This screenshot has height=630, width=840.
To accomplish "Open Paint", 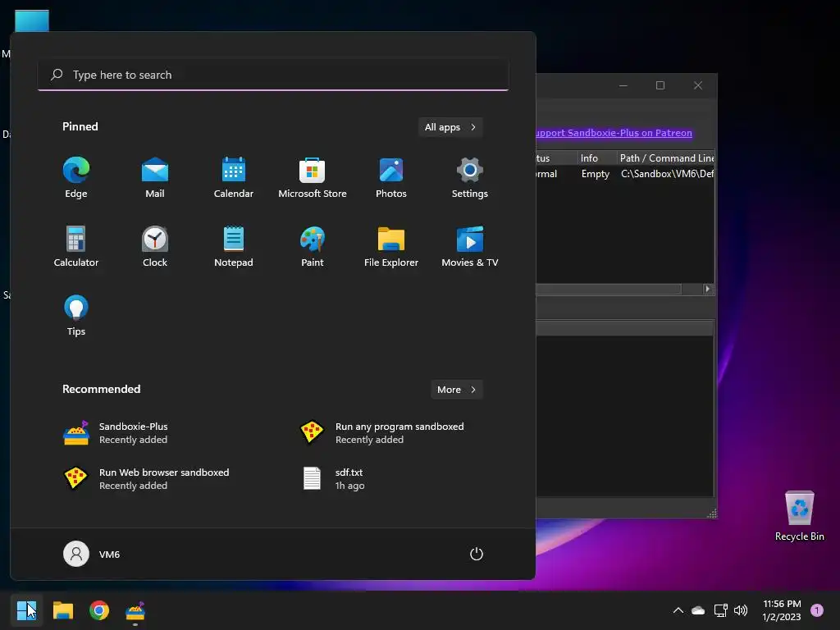I will [x=313, y=246].
